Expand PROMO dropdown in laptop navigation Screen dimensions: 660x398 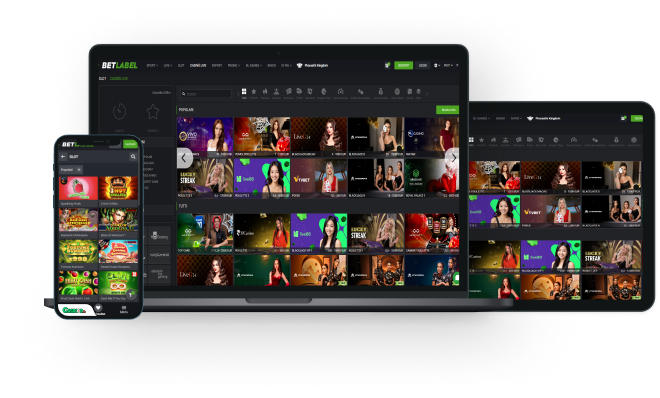(x=234, y=66)
